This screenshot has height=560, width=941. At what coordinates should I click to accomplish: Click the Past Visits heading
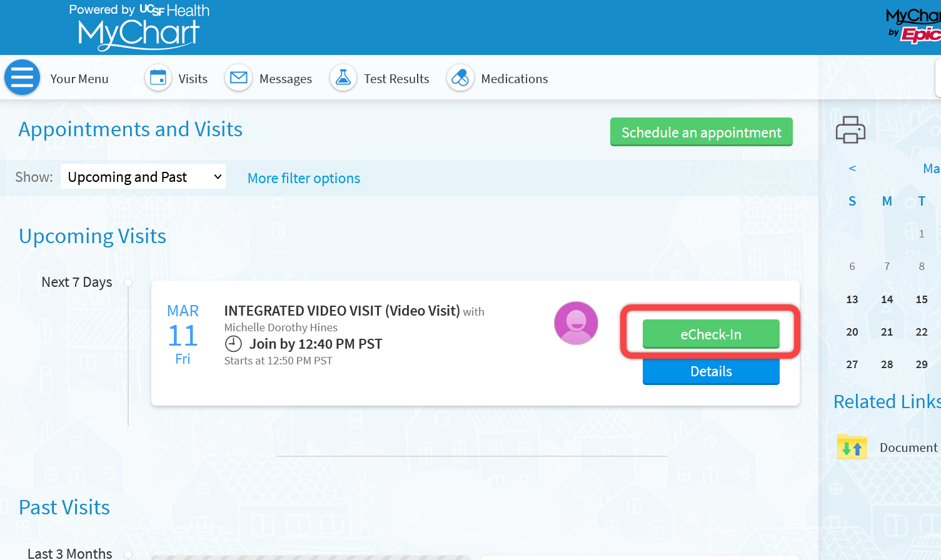coord(64,507)
